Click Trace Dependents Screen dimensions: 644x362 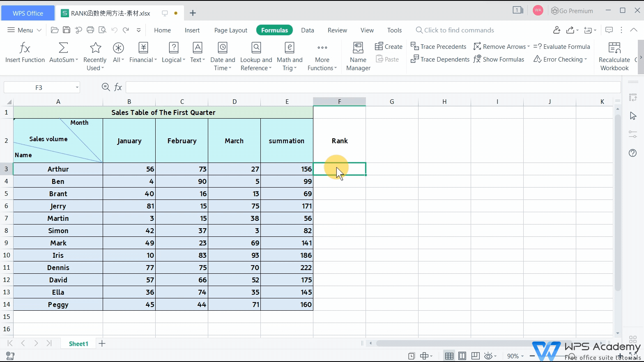[440, 60]
